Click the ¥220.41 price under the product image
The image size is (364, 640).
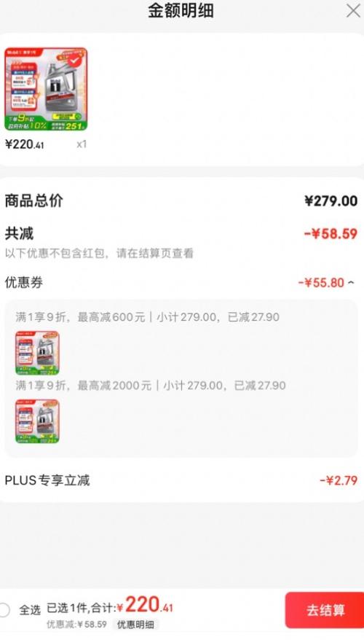pyautogui.click(x=25, y=144)
